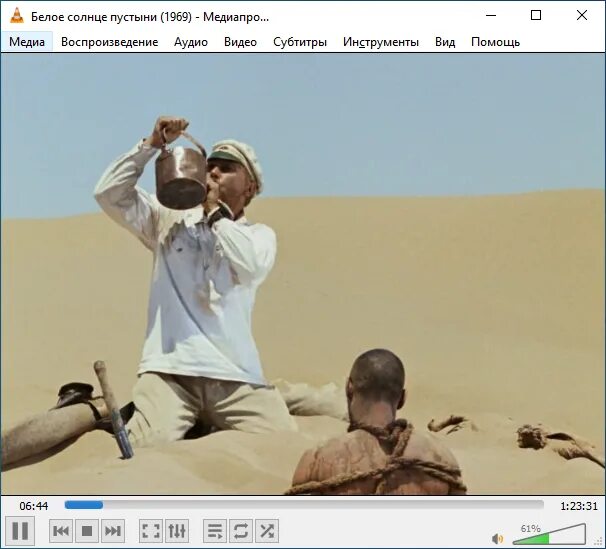Close the VLC player window
Image resolution: width=606 pixels, height=549 pixels.
pos(582,15)
